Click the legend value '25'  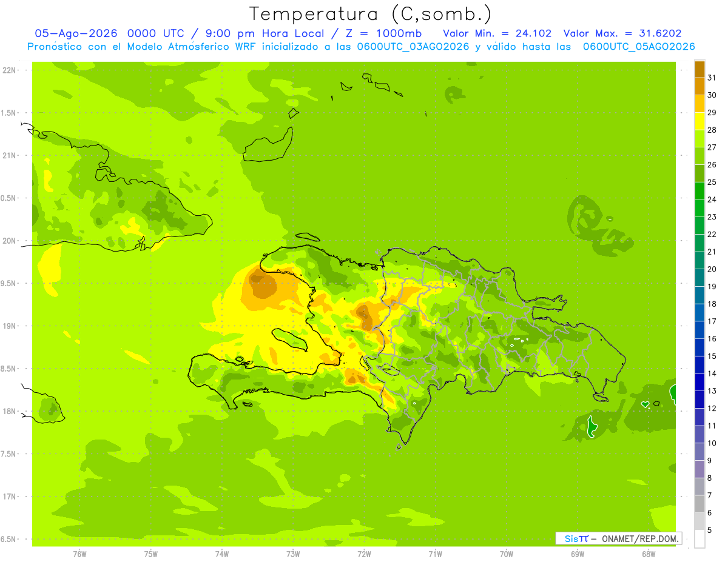click(x=712, y=182)
